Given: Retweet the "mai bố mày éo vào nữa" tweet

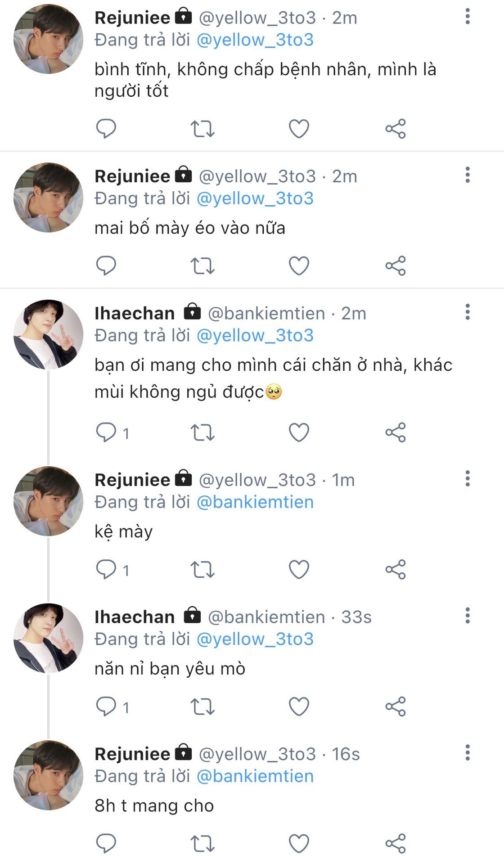Looking at the screenshot, I should 202,265.
